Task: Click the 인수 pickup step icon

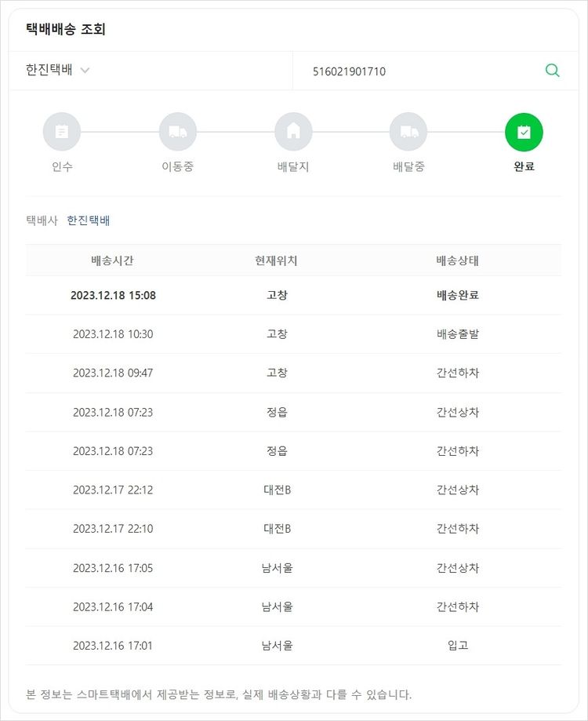Action: 62,132
